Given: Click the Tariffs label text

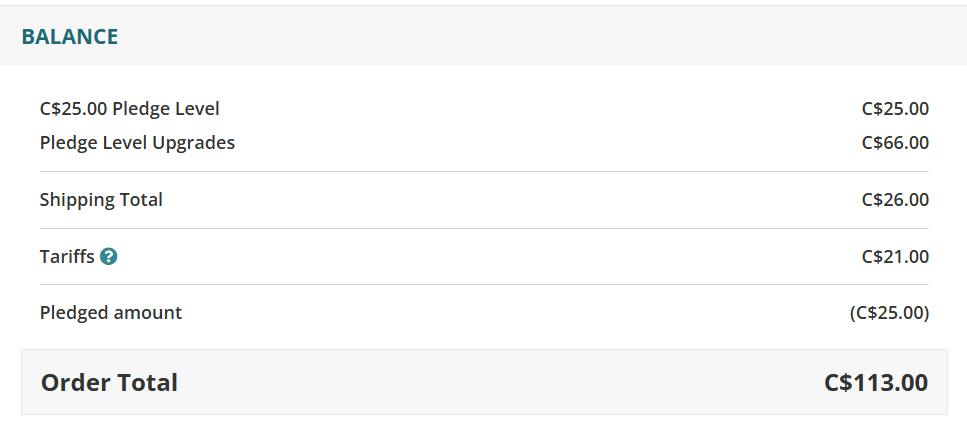Looking at the screenshot, I should click(x=67, y=256).
